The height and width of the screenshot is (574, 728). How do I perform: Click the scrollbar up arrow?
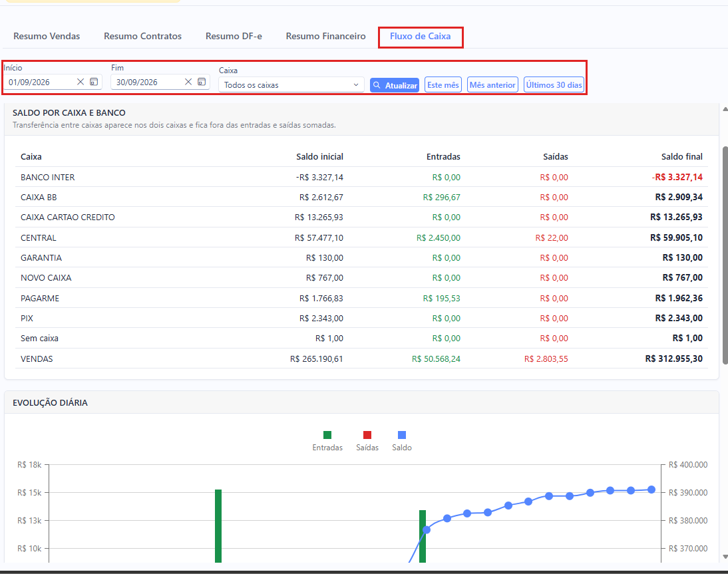click(x=725, y=109)
